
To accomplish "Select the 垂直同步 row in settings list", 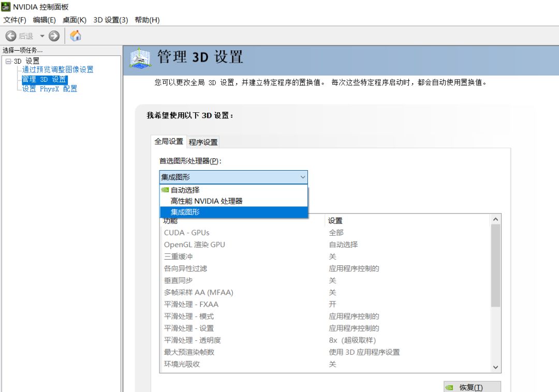I will coord(325,281).
